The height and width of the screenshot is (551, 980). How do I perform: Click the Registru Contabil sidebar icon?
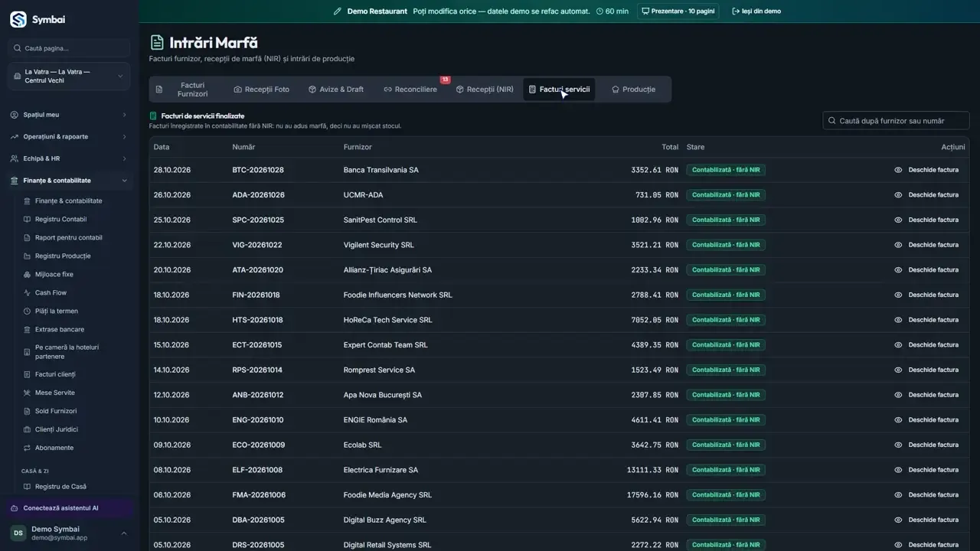28,220
